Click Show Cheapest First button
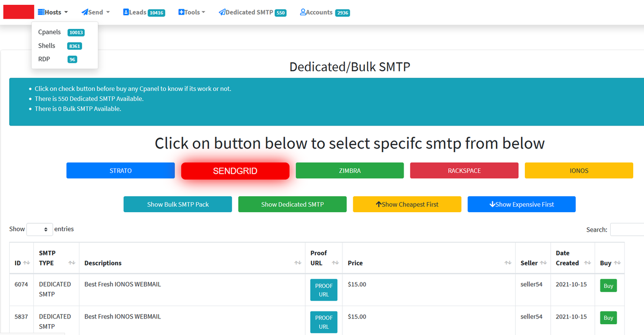 coord(407,204)
